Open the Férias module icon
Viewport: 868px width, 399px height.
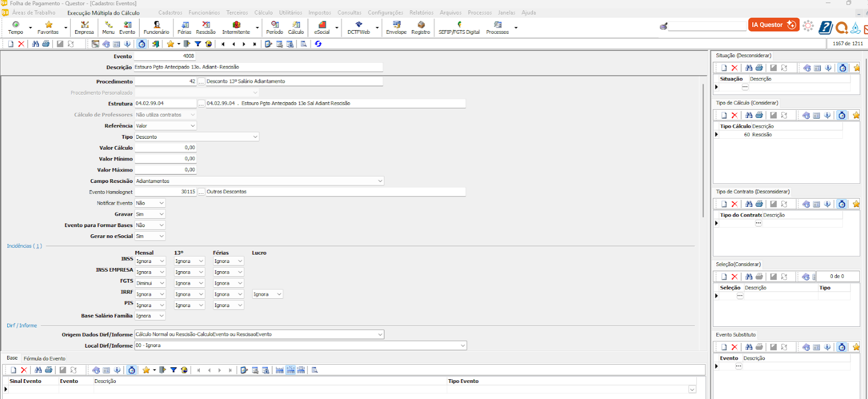point(184,28)
